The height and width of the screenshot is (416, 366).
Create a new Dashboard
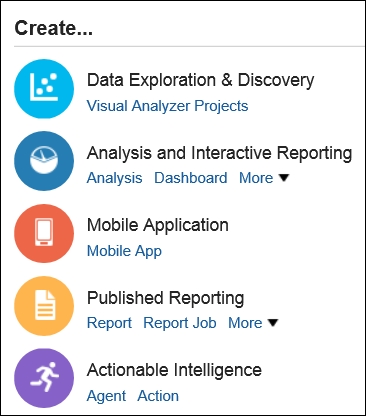coord(191,178)
